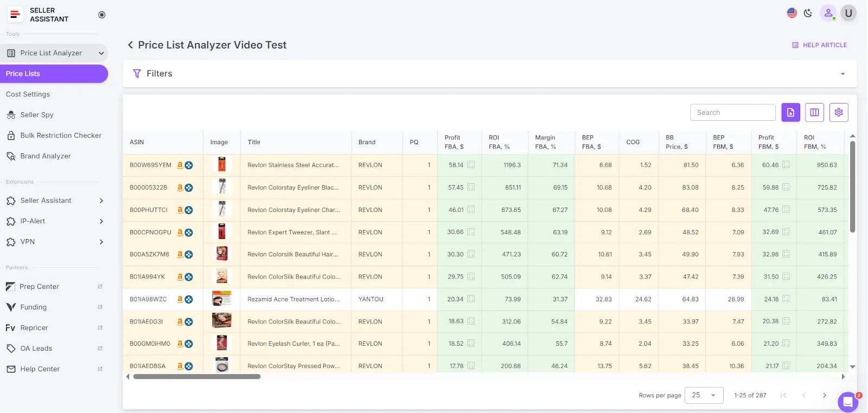The image size is (868, 413).
Task: Sort by the ROI FBA, % column header
Action: pyautogui.click(x=499, y=142)
